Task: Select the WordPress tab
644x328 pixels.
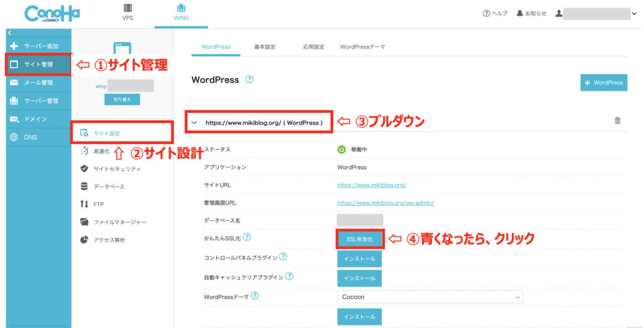Action: pyautogui.click(x=216, y=47)
